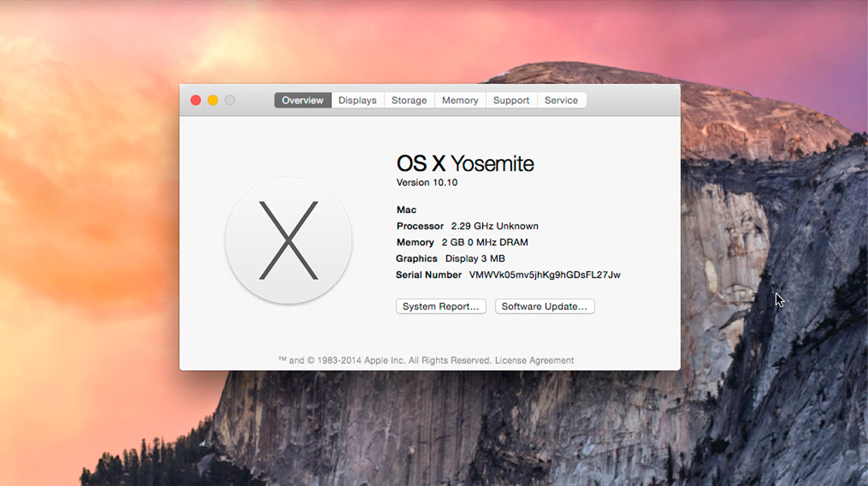Click the Software Update... button
The width and height of the screenshot is (868, 486).
[545, 307]
